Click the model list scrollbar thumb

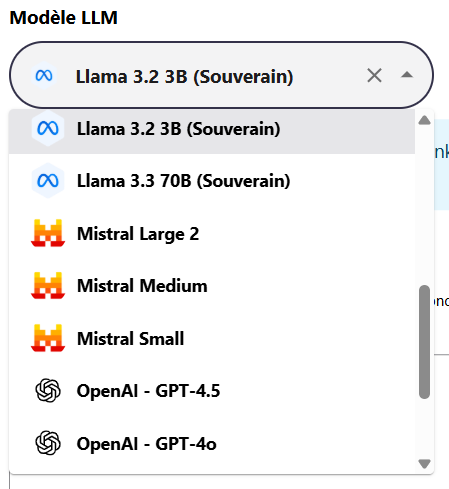tap(424, 342)
